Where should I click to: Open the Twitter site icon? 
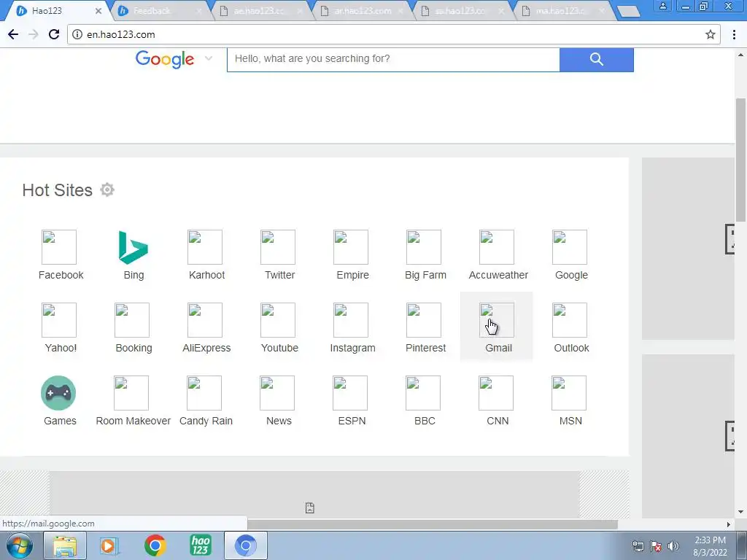[x=278, y=247]
